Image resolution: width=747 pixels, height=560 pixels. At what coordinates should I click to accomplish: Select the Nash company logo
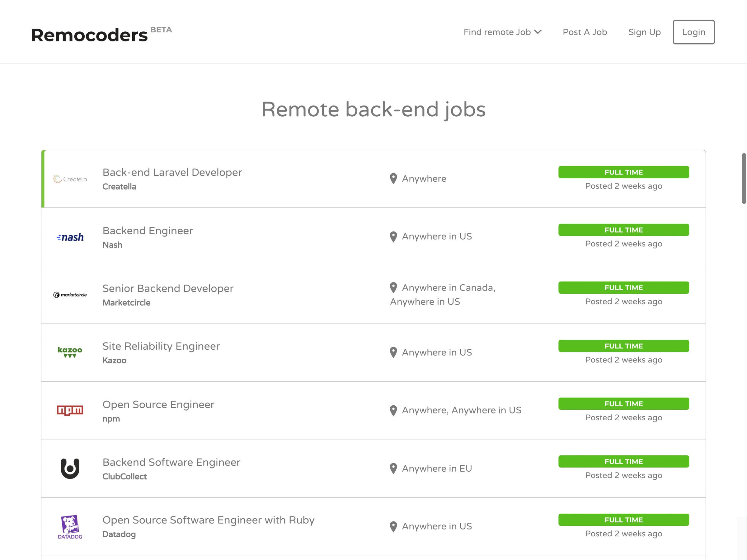(70, 237)
